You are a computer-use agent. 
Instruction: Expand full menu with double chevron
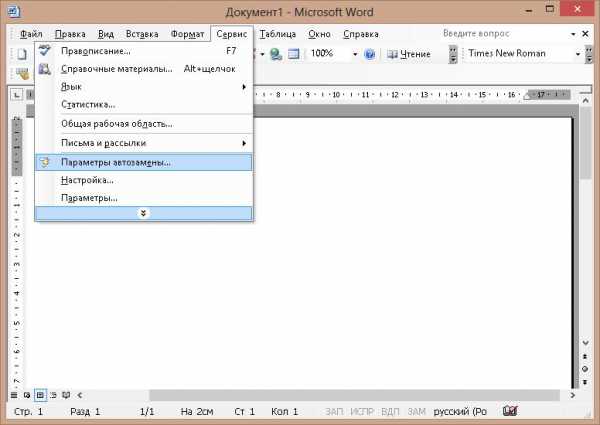[143, 213]
